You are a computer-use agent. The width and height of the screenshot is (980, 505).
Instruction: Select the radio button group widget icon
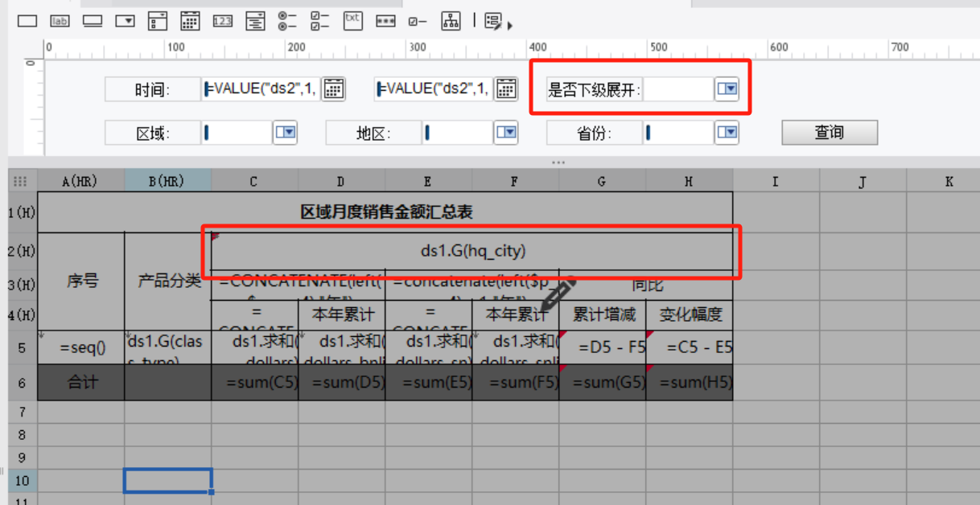point(287,21)
